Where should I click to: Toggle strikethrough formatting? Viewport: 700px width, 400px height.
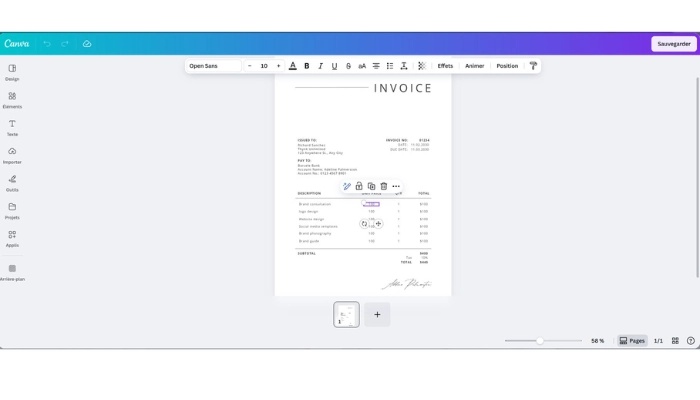click(348, 66)
